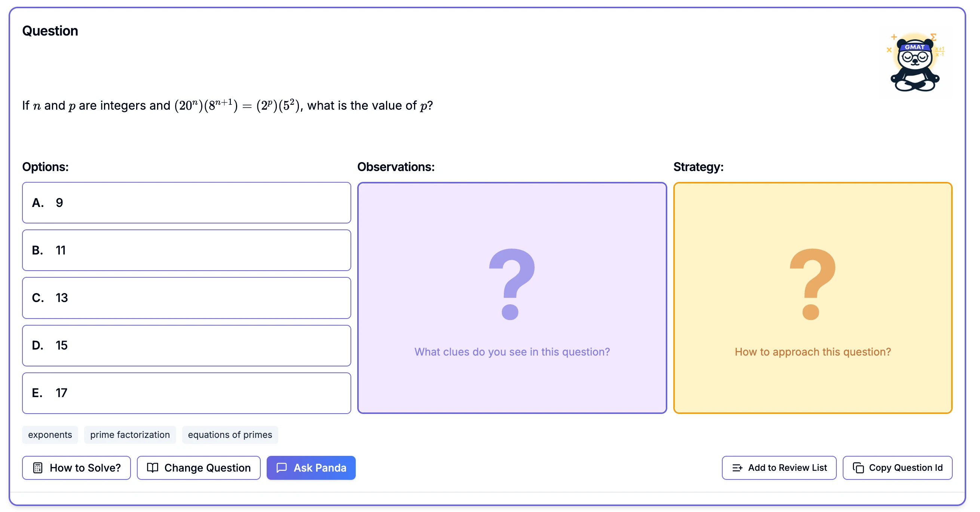Image resolution: width=980 pixels, height=512 pixels.
Task: Reveal clues via 'What clues do you see' text
Action: point(512,352)
